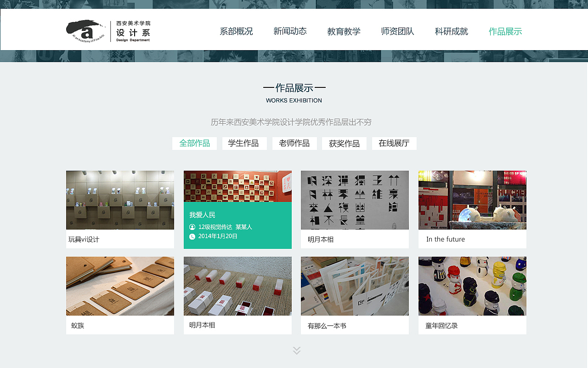Open the 童年回忆录 work thumbnail
Screen dimensions: 588x368
(x=472, y=286)
